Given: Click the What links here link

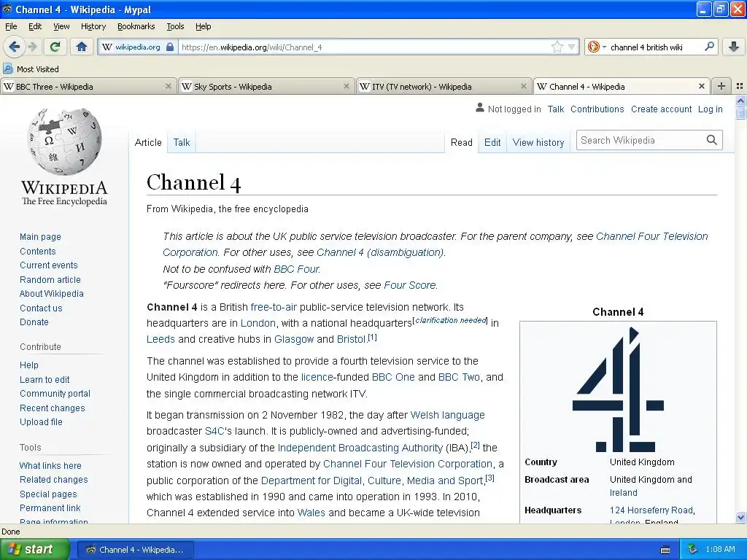Looking at the screenshot, I should [50, 466].
